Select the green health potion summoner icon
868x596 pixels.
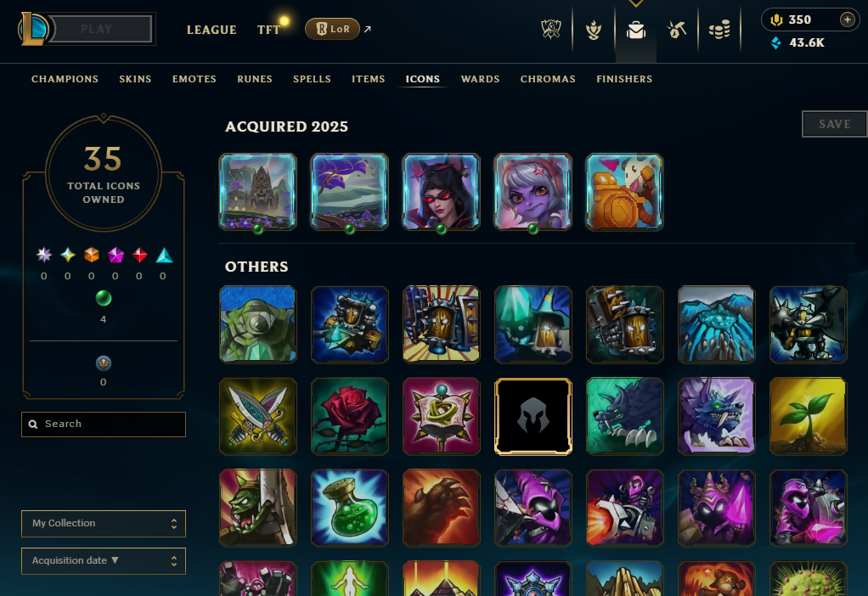349,508
